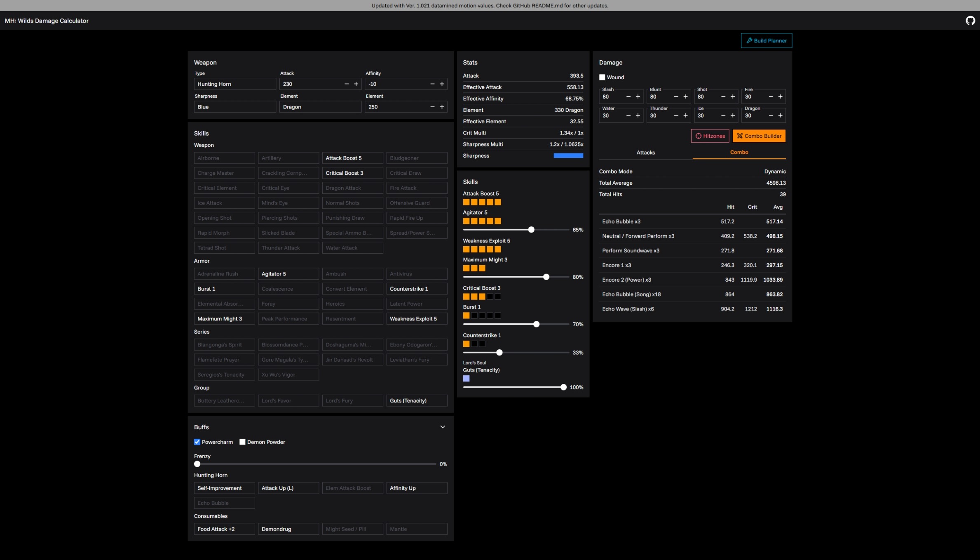Open the Element type dropdown showing Dragon

[321, 107]
